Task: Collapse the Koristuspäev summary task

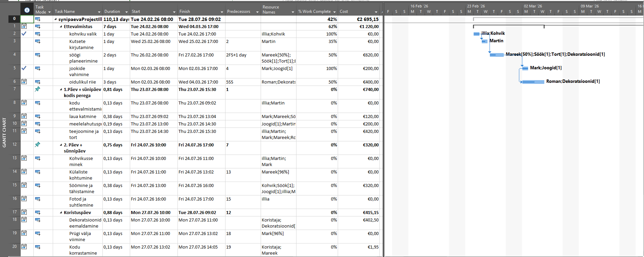Action: pyautogui.click(x=61, y=212)
